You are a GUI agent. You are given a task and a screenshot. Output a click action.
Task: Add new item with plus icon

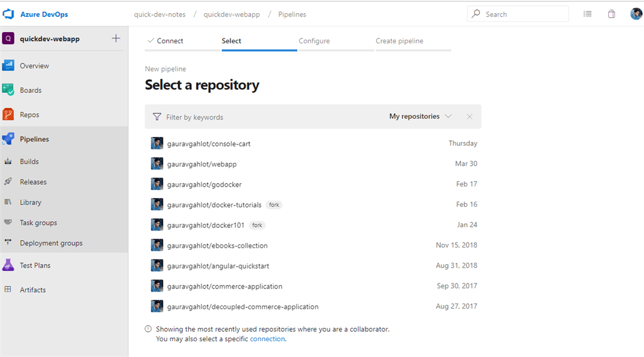116,38
